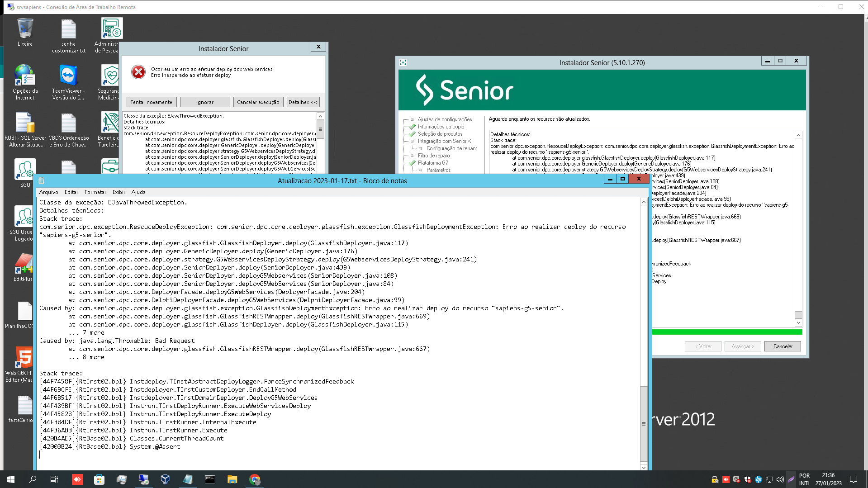Click the Avançar button in installer
868x488 pixels.
coord(743,346)
